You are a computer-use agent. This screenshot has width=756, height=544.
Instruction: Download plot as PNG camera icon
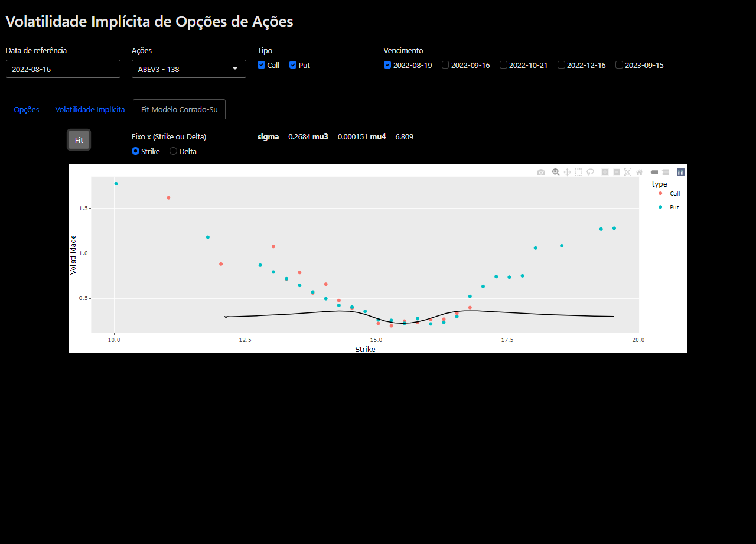tap(541, 172)
